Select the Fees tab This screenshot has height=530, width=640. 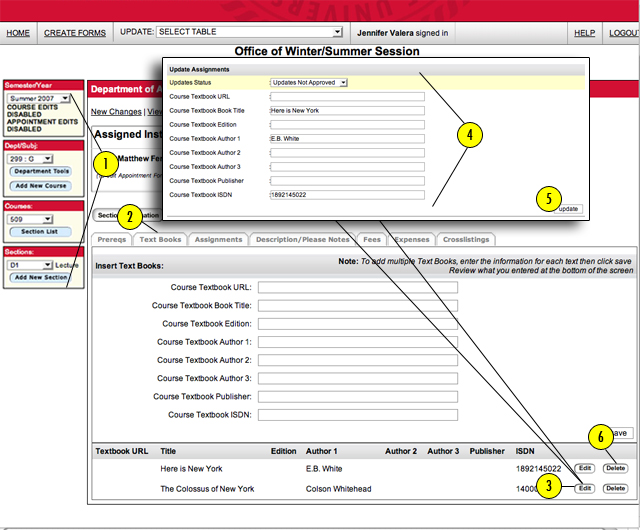[x=372, y=240]
